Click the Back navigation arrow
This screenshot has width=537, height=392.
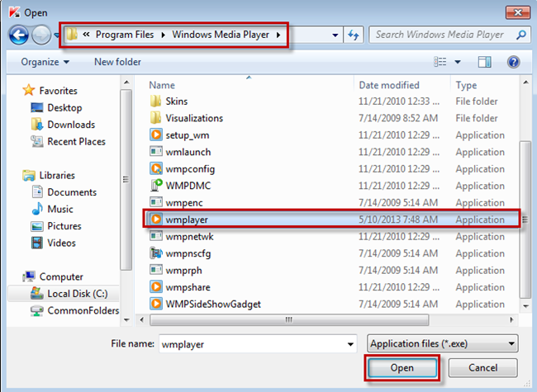[x=18, y=35]
